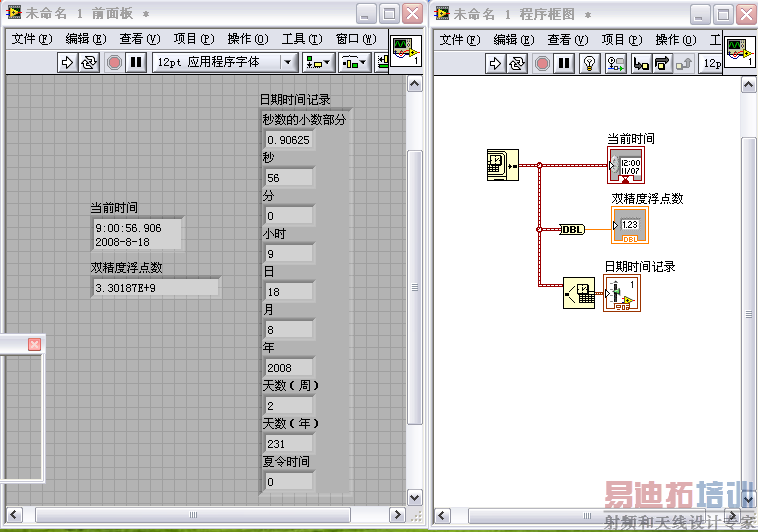The width and height of the screenshot is (758, 532).
Task: Click the 双精度浮点数 value field 3.30187E+9
Action: click(155, 288)
